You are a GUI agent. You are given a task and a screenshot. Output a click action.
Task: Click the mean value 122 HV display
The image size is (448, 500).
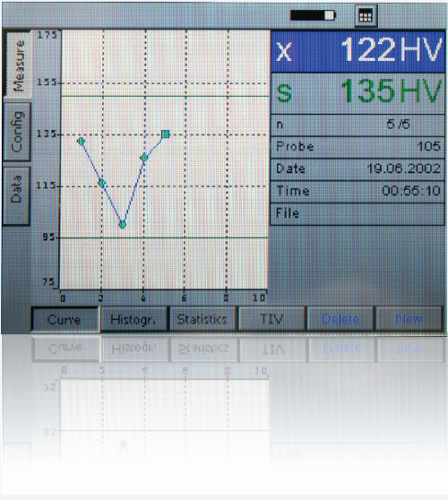pyautogui.click(x=358, y=51)
